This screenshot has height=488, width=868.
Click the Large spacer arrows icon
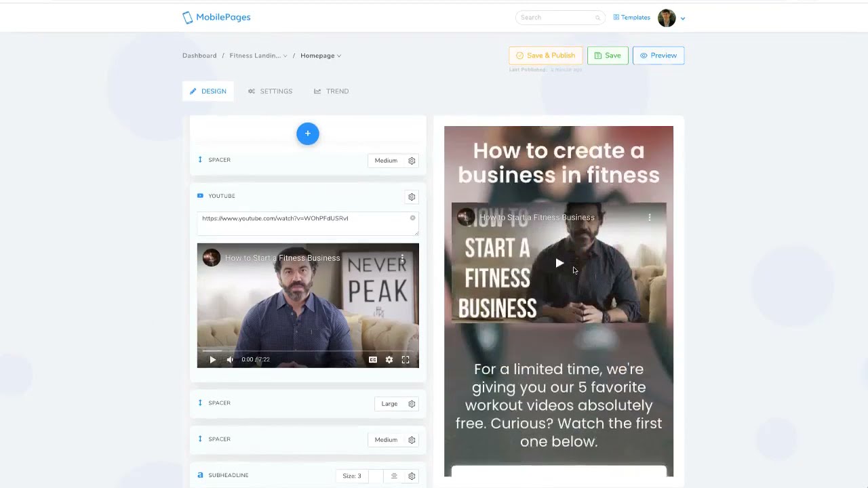[200, 403]
